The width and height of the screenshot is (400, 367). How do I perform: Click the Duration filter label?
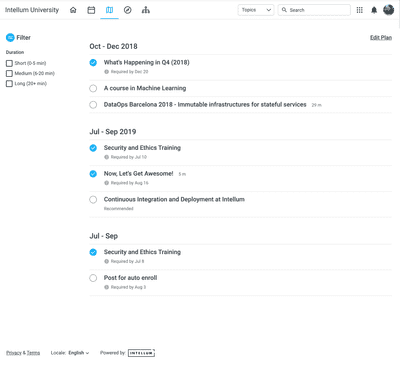point(15,52)
